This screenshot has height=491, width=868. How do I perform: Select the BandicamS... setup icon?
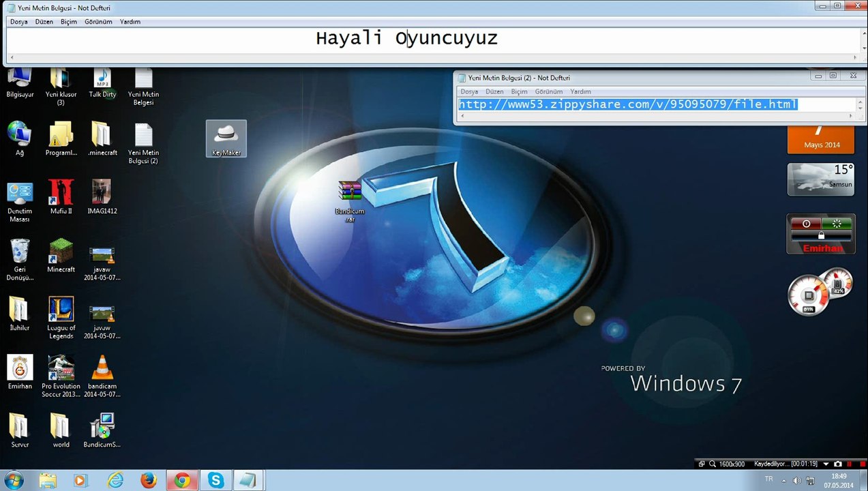pos(102,431)
